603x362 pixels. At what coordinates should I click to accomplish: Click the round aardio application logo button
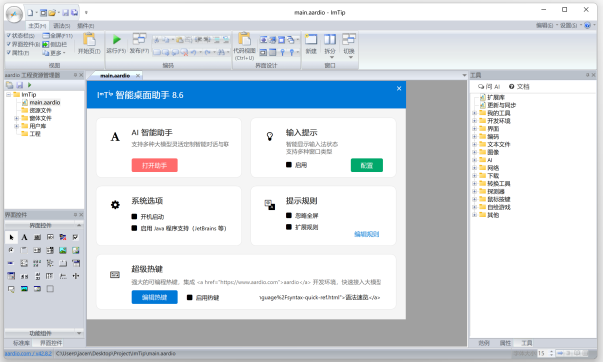click(14, 14)
